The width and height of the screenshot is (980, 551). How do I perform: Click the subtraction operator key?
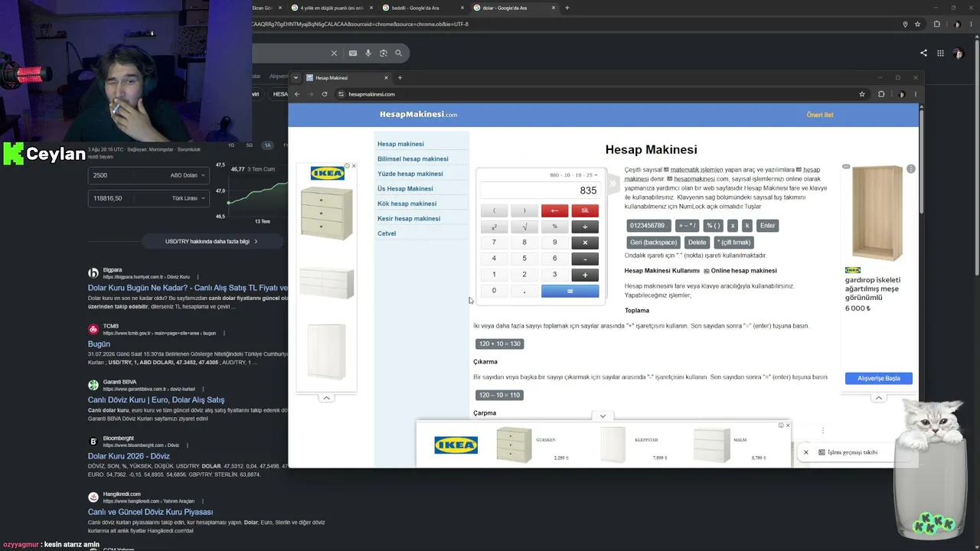[x=585, y=259]
